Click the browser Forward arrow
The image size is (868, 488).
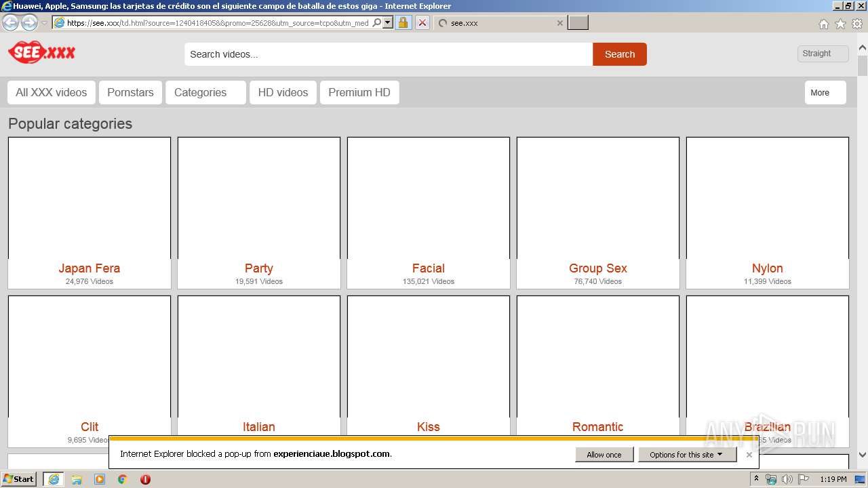click(29, 22)
